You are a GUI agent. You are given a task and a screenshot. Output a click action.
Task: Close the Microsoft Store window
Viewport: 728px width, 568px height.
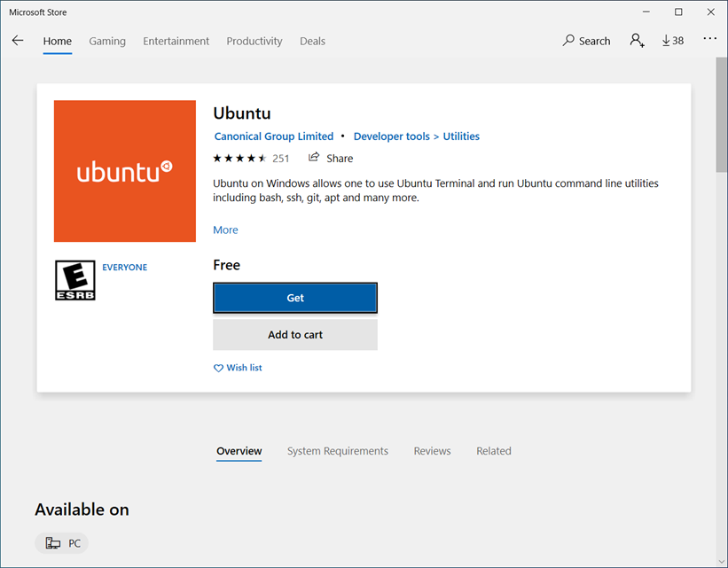click(x=711, y=12)
